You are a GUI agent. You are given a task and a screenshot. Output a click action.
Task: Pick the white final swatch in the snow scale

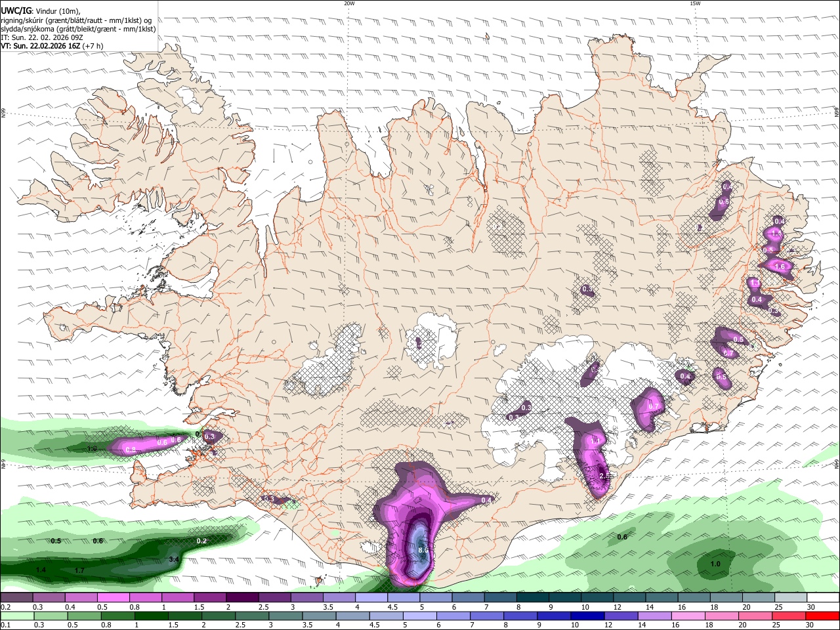(822, 598)
